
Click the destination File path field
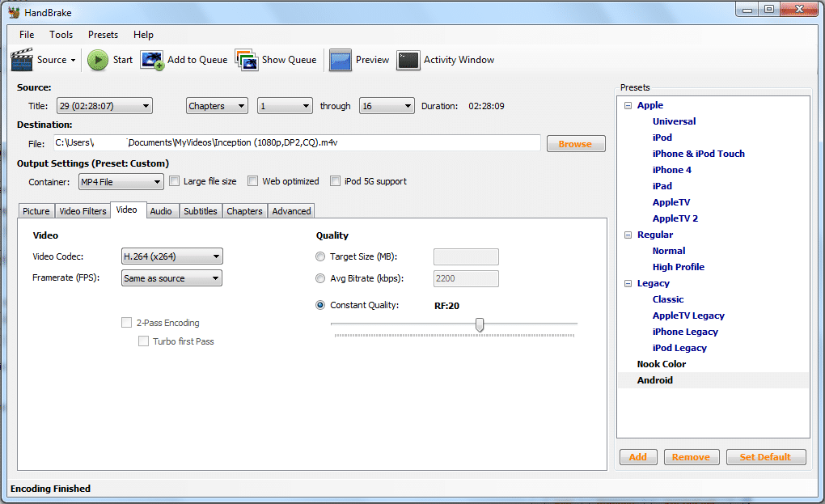pyautogui.click(x=297, y=142)
